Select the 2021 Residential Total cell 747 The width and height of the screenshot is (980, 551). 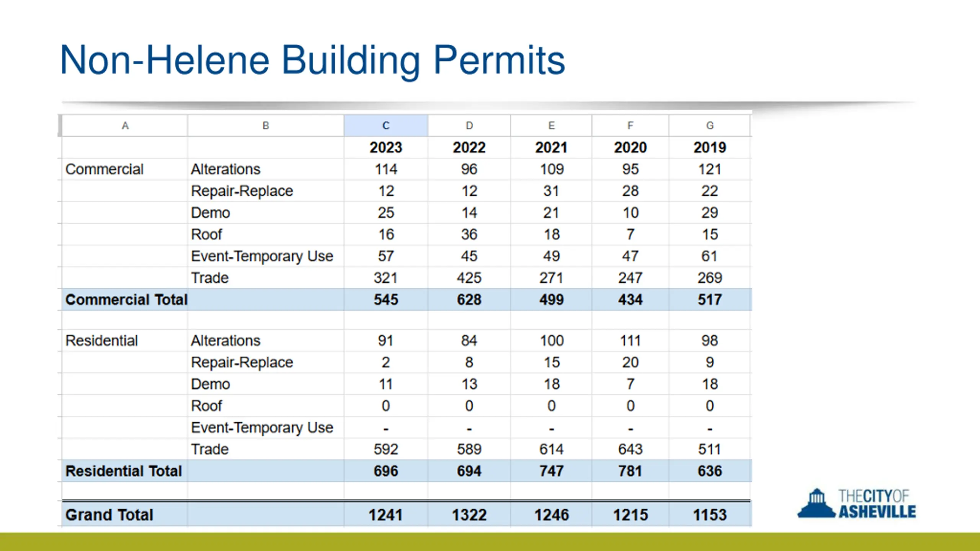click(551, 471)
